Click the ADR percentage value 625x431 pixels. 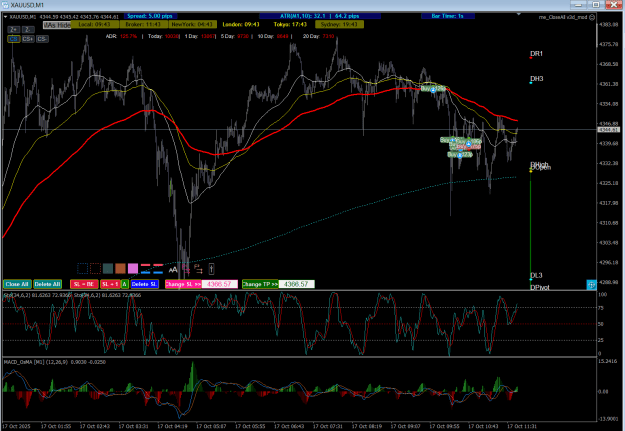tap(128, 36)
